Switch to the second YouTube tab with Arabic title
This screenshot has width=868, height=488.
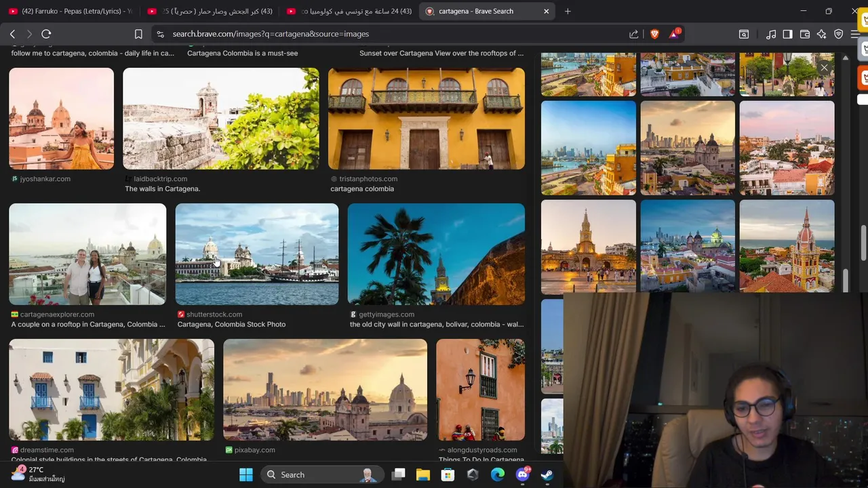pyautogui.click(x=210, y=11)
